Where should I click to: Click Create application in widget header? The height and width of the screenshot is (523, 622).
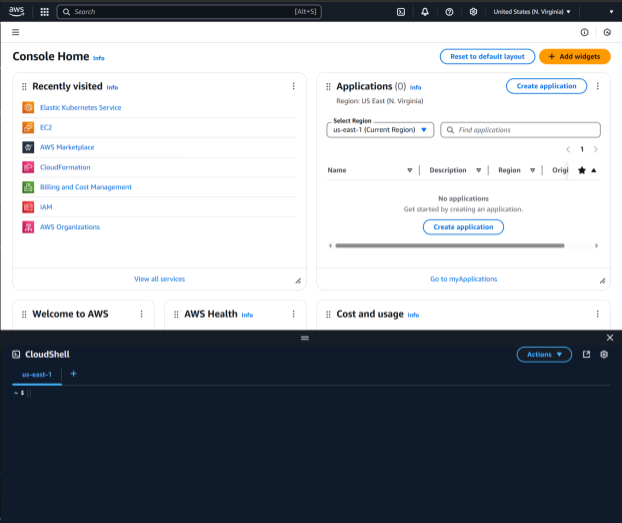[546, 86]
